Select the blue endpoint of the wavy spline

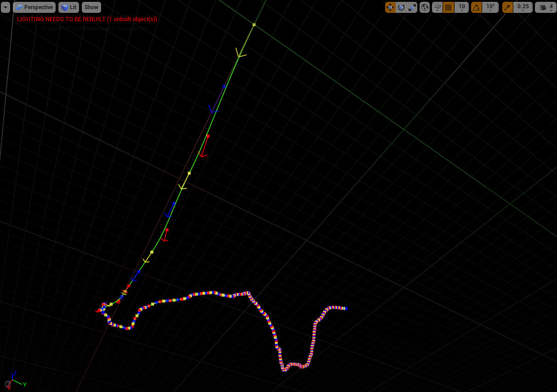[x=346, y=308]
